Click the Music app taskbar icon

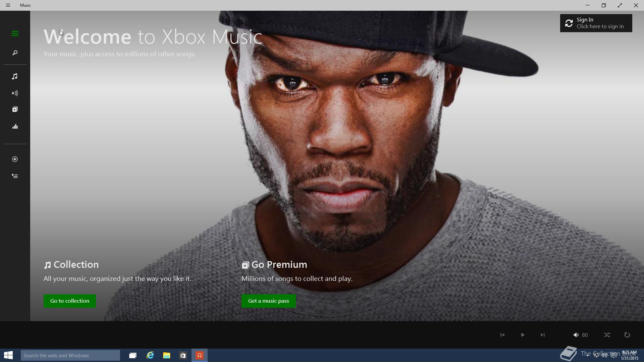pos(200,355)
